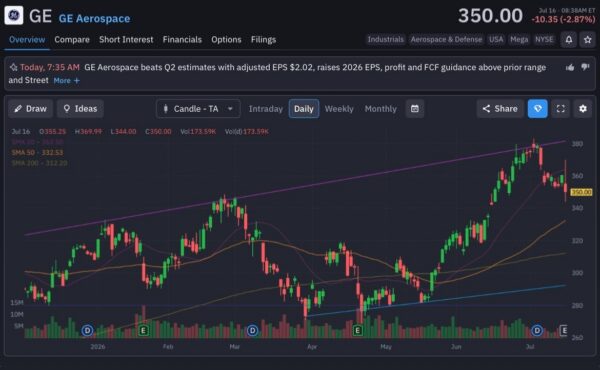This screenshot has height=370, width=600.
Task: Click the yellow 350.00 price marker
Action: tap(581, 192)
